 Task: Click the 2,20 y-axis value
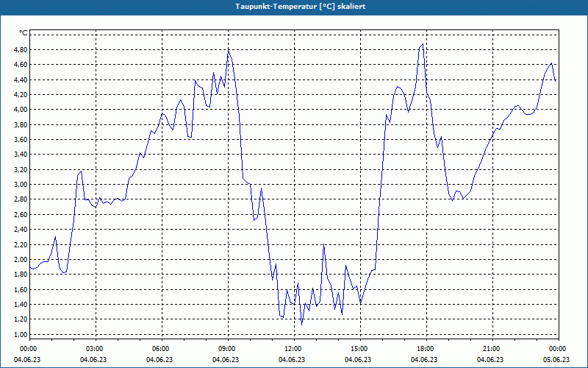21,244
